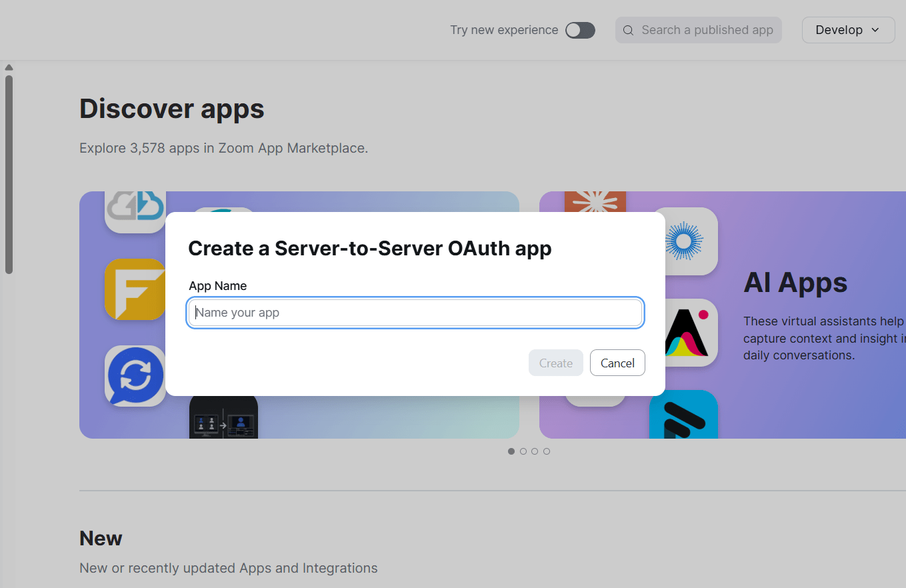This screenshot has width=906, height=588.
Task: Go to the second carousel page dot
Action: coord(523,451)
